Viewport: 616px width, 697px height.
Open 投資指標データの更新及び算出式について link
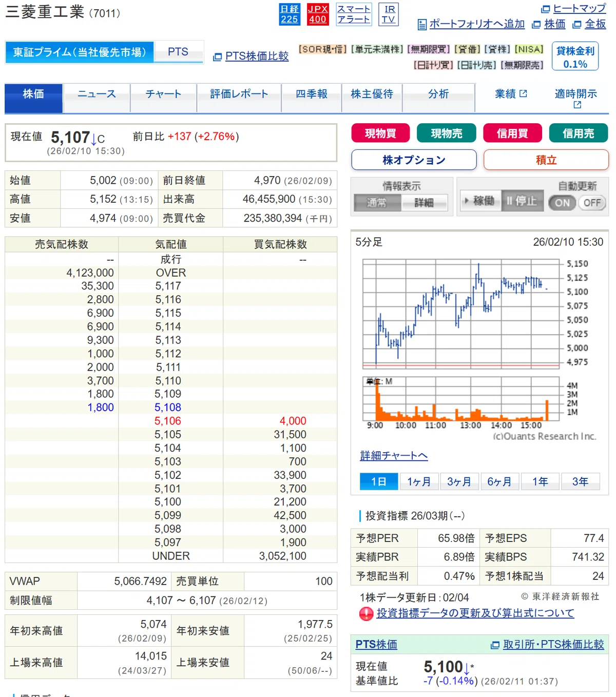point(475,613)
